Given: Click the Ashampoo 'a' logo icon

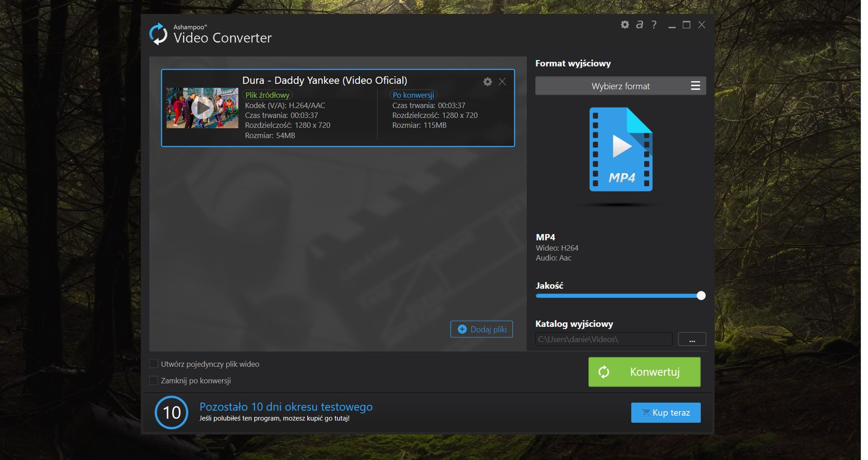Looking at the screenshot, I should click(639, 25).
